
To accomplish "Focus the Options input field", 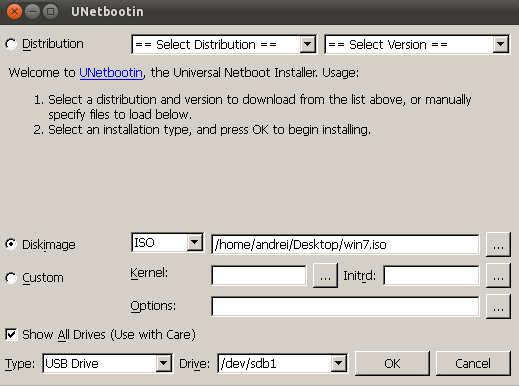I will pos(345,306).
